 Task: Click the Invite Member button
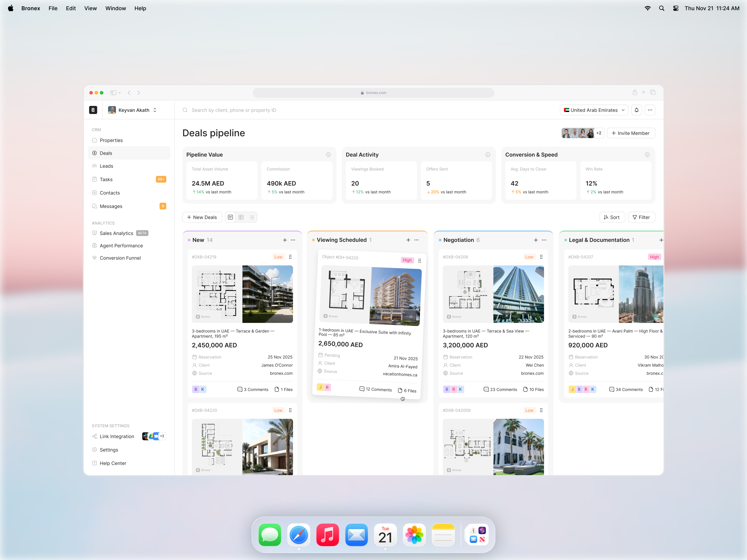(631, 133)
